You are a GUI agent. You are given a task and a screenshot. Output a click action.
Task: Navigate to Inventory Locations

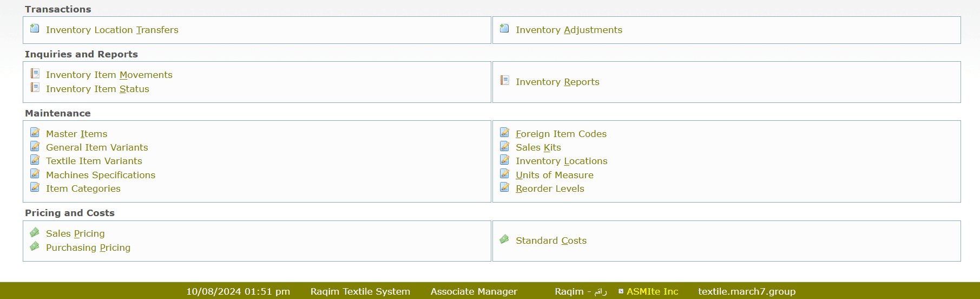click(x=562, y=161)
